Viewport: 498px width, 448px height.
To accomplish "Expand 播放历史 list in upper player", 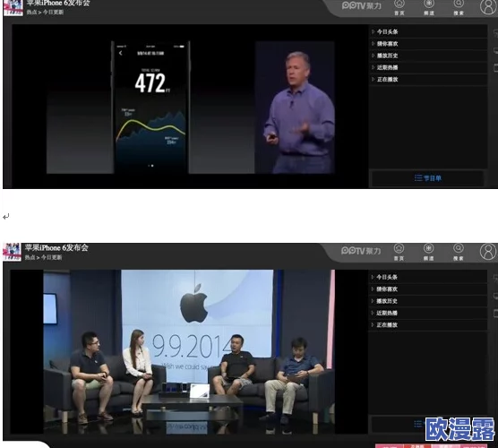I will tap(429, 56).
